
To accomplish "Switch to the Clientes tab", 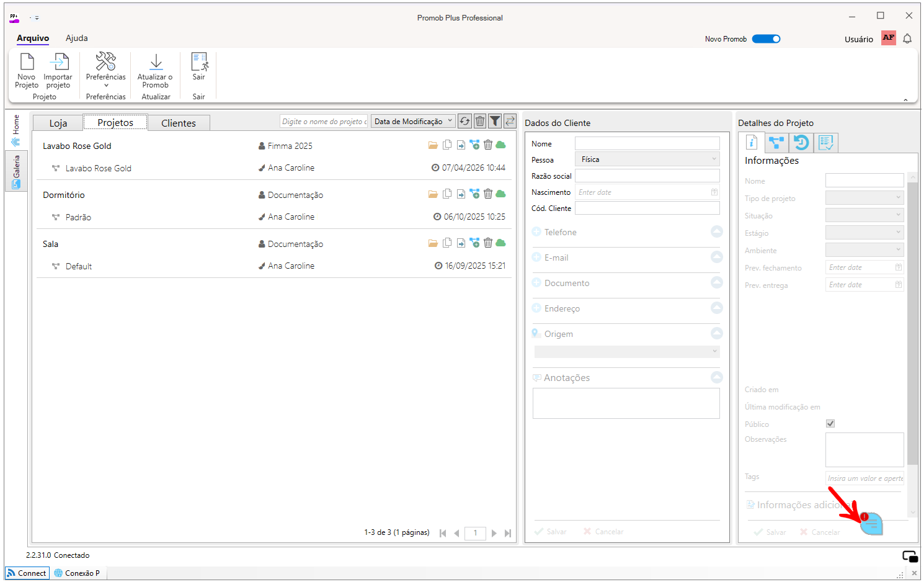I will (179, 123).
